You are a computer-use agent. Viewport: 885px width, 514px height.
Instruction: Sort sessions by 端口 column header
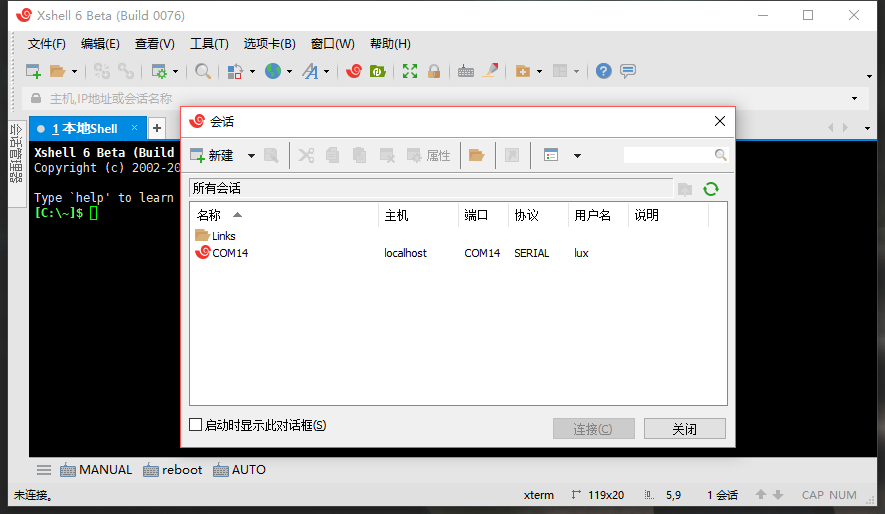coord(483,216)
